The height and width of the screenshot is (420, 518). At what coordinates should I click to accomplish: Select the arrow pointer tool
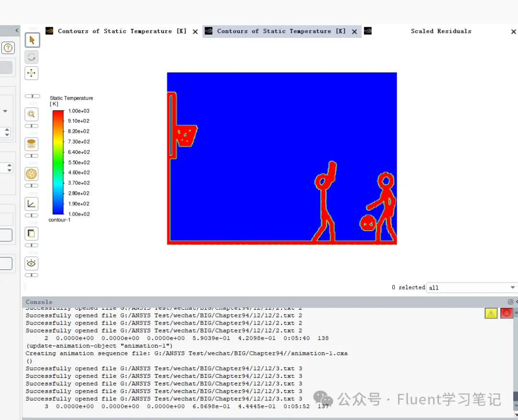click(32, 40)
